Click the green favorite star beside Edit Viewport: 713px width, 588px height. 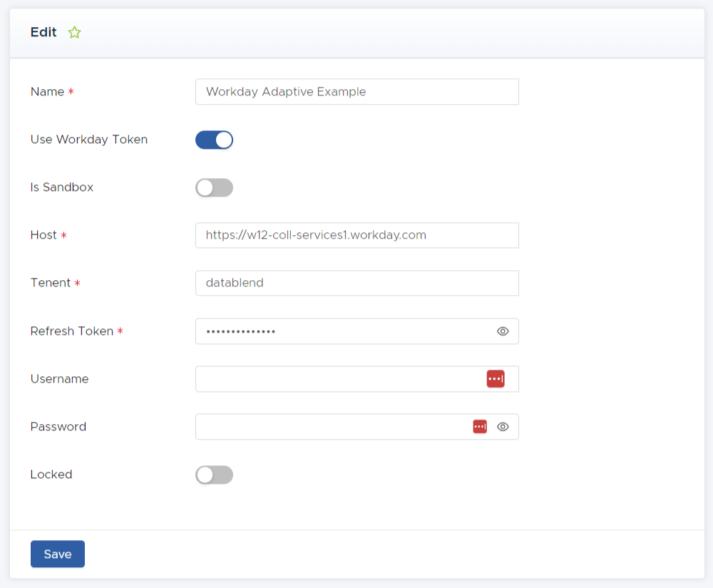(x=74, y=32)
